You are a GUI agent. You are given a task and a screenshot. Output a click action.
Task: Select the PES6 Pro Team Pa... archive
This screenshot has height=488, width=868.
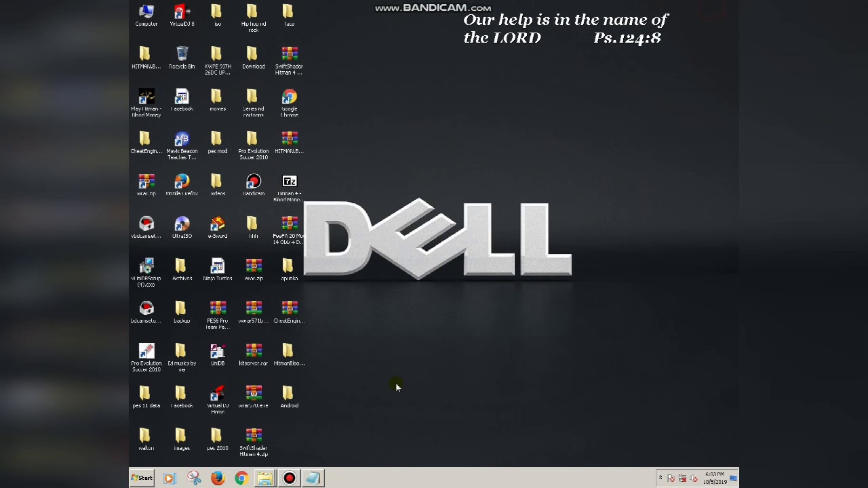coord(217,316)
